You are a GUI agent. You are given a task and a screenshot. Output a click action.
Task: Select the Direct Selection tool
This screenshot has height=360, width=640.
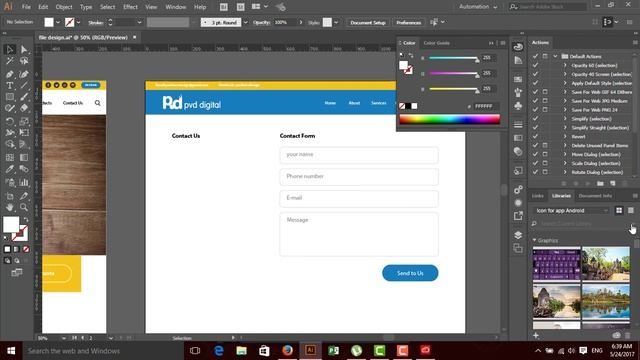(x=24, y=49)
